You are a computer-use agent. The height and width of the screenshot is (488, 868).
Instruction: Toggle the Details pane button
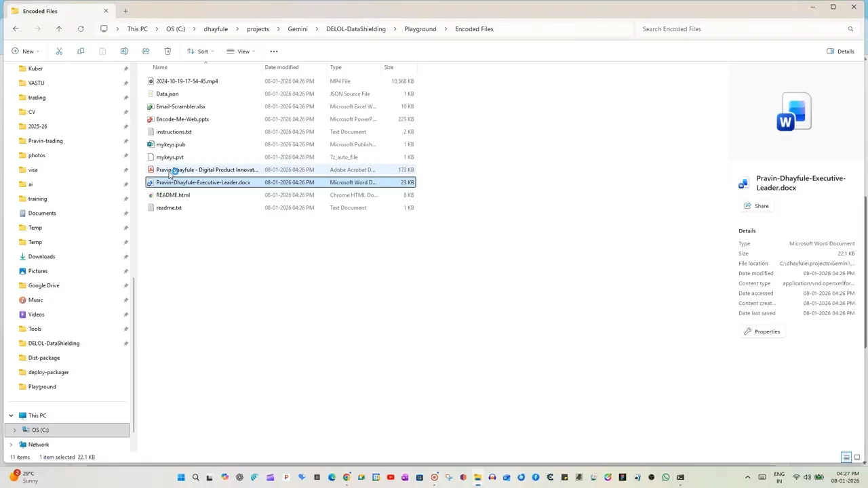click(x=841, y=52)
